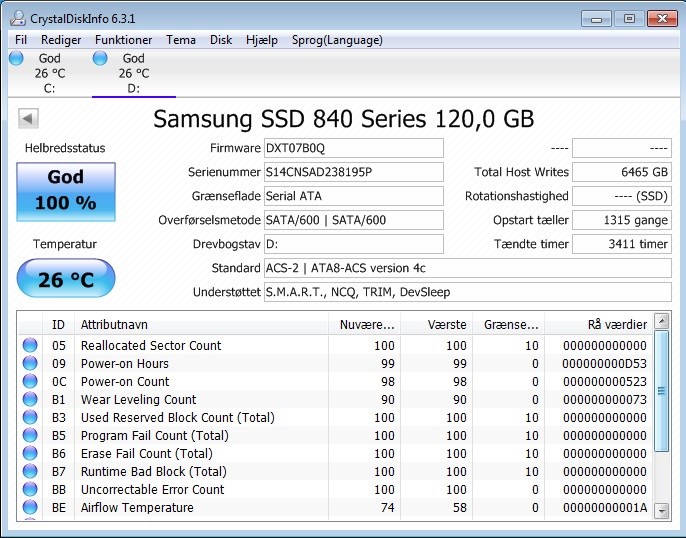Open the Hjælp menu

pos(262,40)
